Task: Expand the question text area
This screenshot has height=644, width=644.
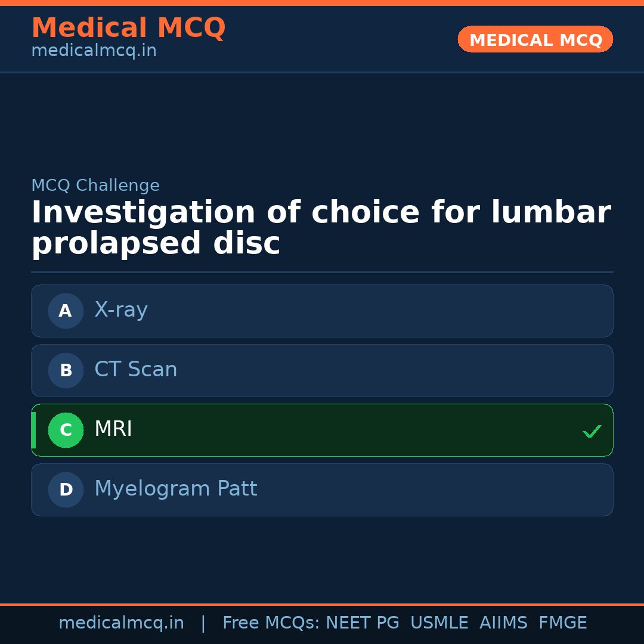Action: [x=322, y=227]
